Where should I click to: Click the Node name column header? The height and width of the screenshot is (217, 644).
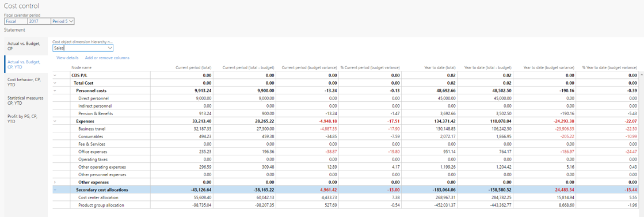[x=81, y=67]
